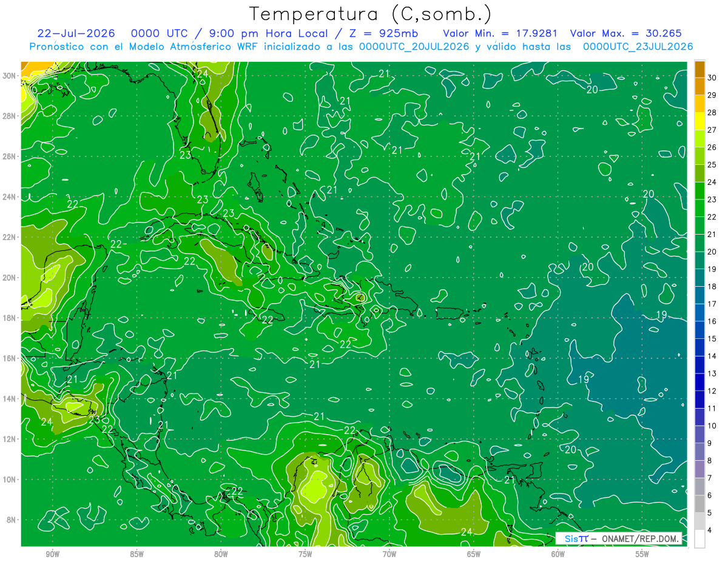Click the legend value 27 on the color bar
Viewport: 728px width, 562px height.
point(712,130)
